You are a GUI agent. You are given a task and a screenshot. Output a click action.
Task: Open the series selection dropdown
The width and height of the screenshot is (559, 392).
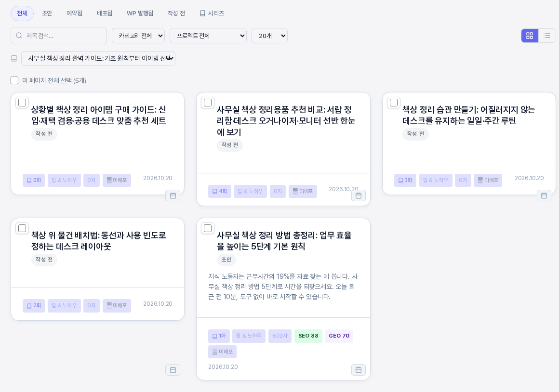coord(98,58)
